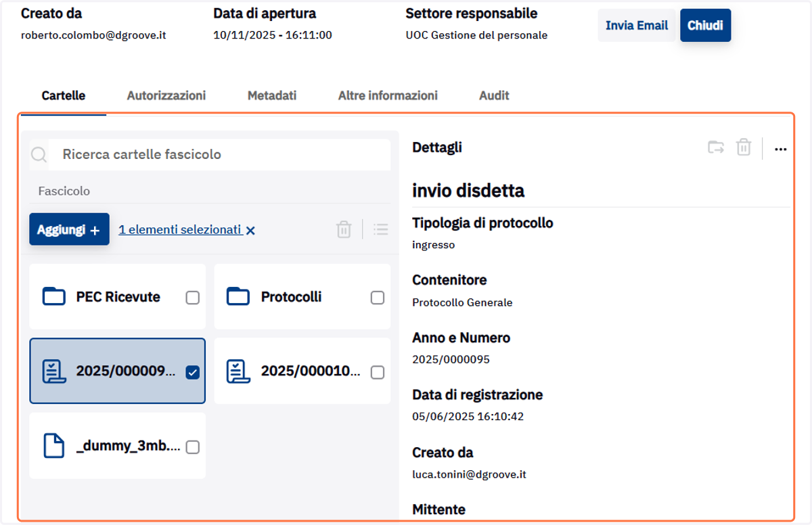Click the search magnifier icon

[x=39, y=155]
